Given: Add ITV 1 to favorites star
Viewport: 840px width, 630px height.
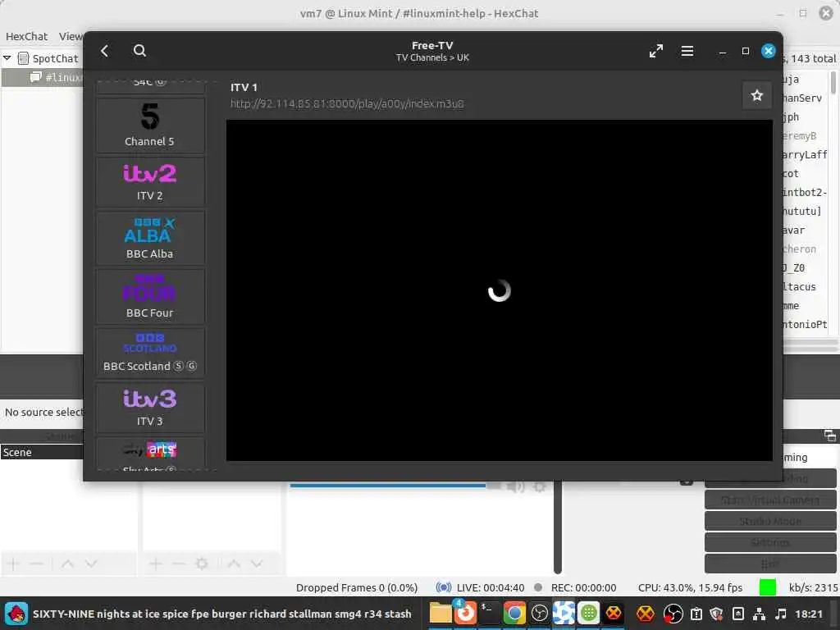Looking at the screenshot, I should (756, 96).
